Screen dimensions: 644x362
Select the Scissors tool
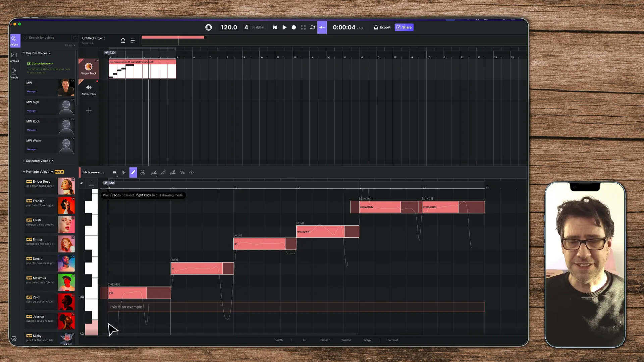[x=143, y=172]
